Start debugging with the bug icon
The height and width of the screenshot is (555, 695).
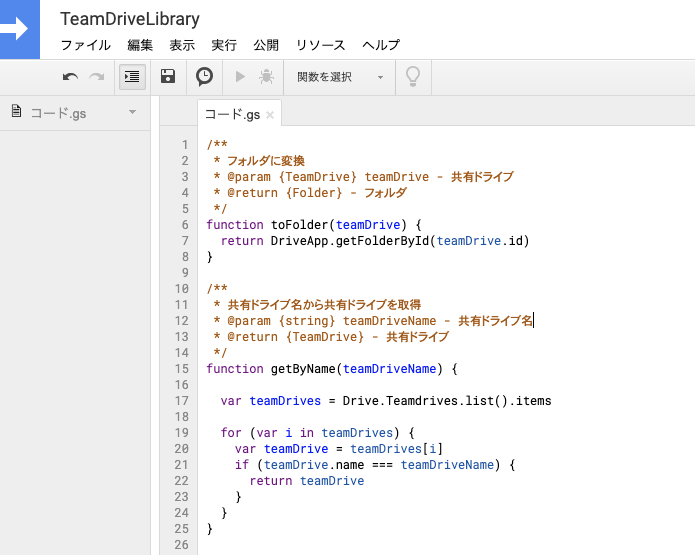(266, 77)
